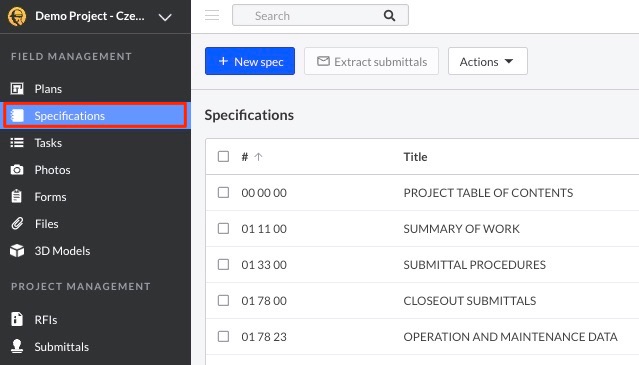
Task: Open spec number 00 00 00
Action: 264,193
